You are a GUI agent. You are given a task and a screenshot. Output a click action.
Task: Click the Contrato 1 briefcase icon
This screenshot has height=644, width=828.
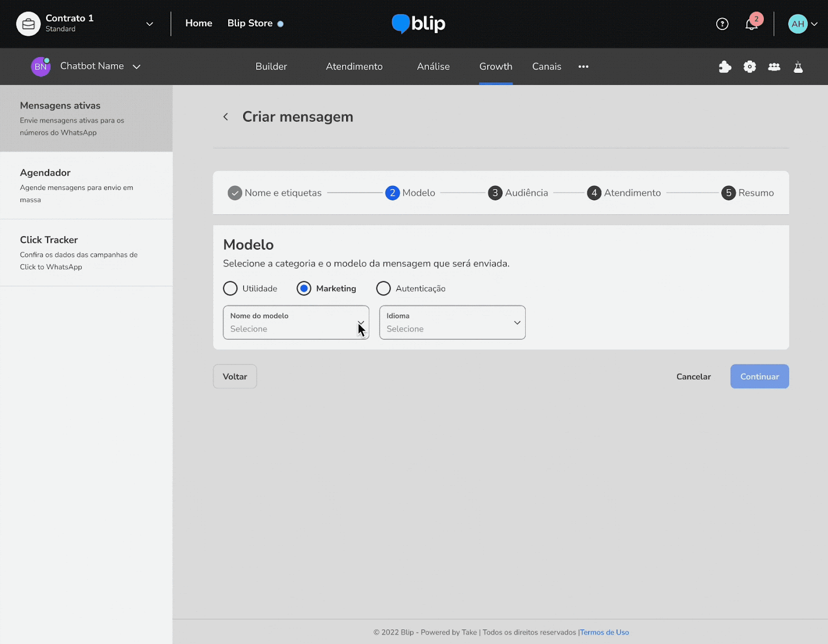28,24
